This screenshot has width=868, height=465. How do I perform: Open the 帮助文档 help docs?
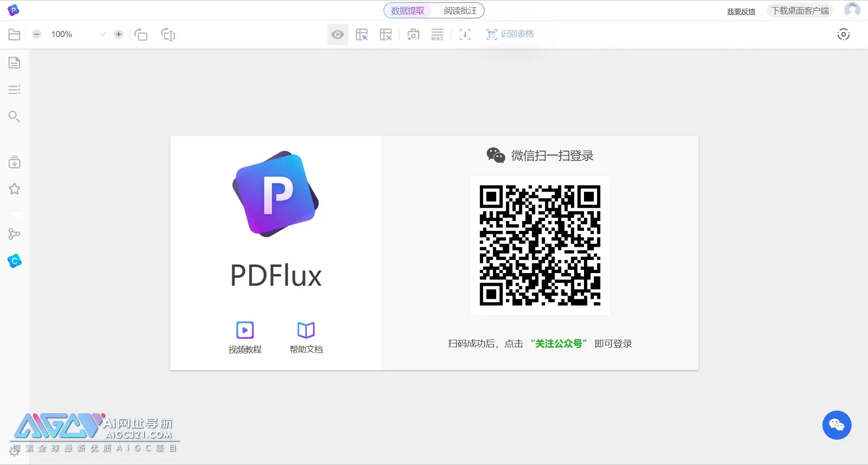306,337
